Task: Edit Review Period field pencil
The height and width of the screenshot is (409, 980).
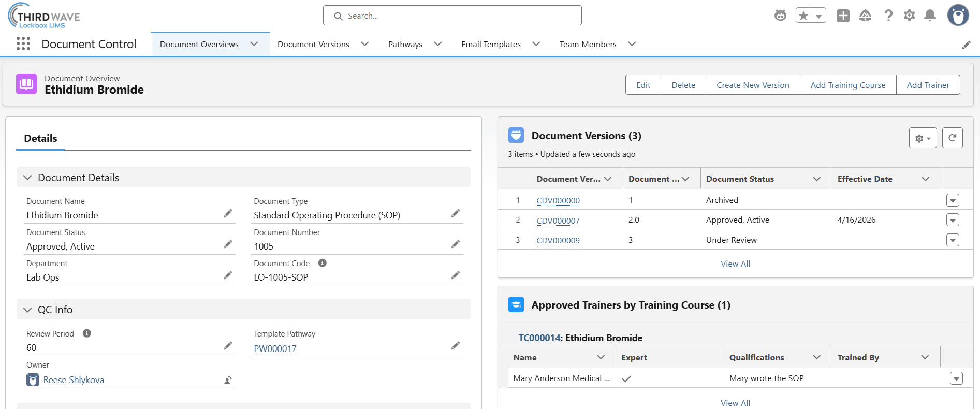Action: (228, 346)
